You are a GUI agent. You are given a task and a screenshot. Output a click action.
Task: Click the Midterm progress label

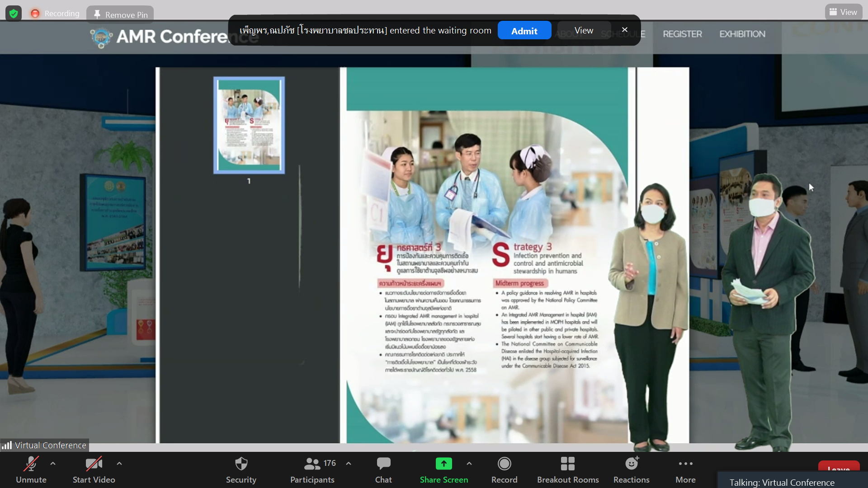[519, 283]
